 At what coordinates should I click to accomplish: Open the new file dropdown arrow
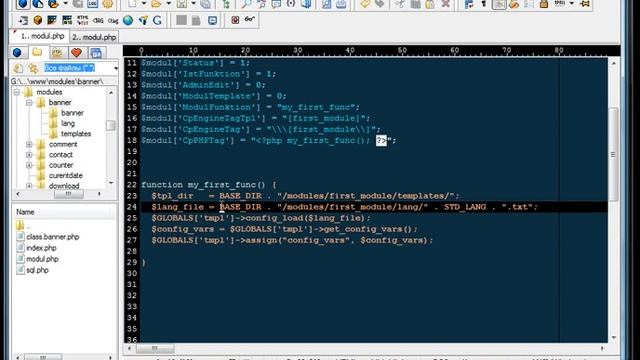coord(144,4)
